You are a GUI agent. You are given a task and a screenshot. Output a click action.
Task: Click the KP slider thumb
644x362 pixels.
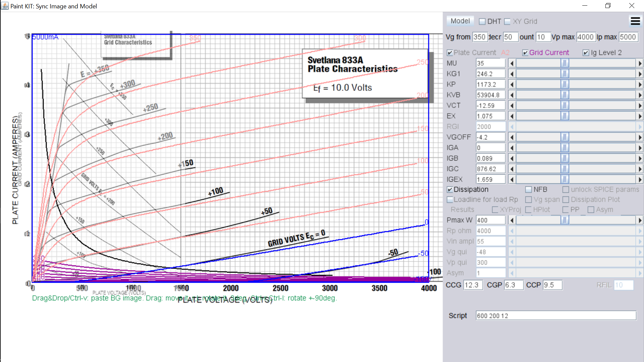[x=565, y=84]
